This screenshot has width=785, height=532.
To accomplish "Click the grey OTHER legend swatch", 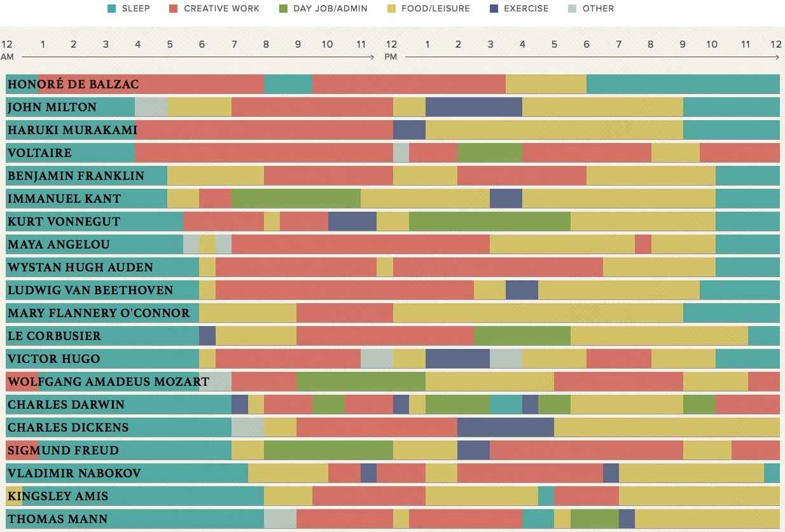I will click(x=572, y=9).
